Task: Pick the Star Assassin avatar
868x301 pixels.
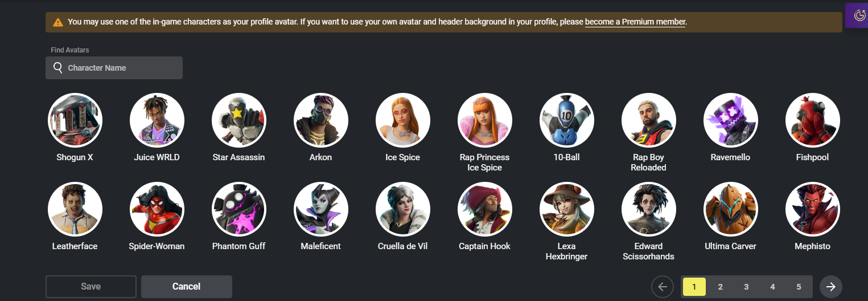Action: (239, 120)
